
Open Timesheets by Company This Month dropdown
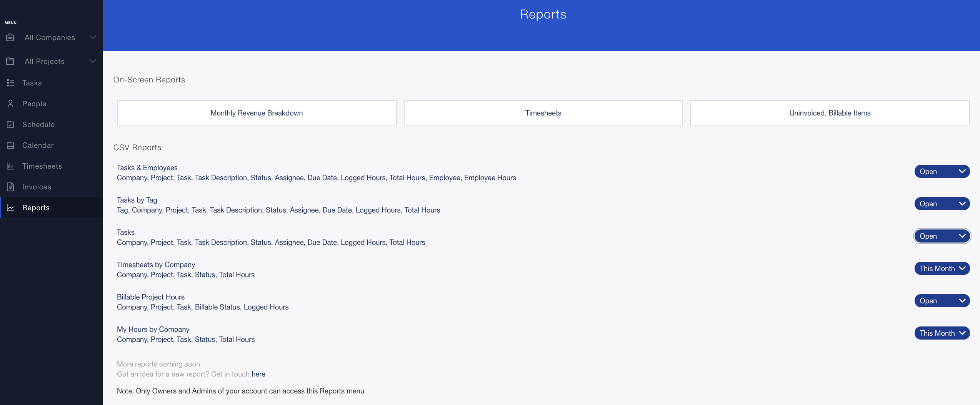(x=942, y=268)
